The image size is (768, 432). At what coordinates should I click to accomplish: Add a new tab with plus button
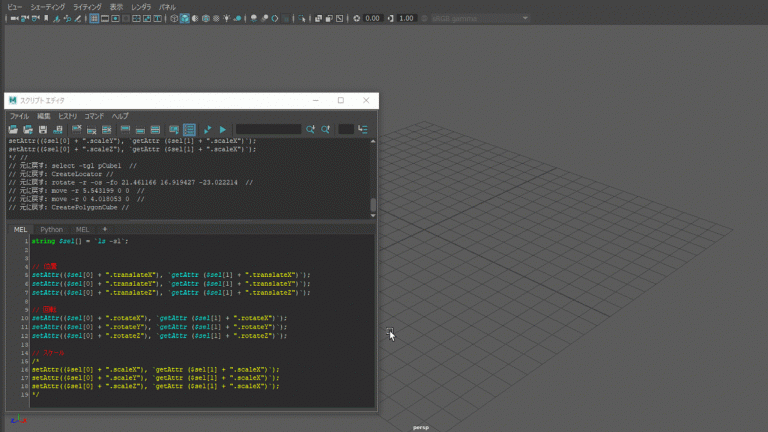pyautogui.click(x=104, y=229)
